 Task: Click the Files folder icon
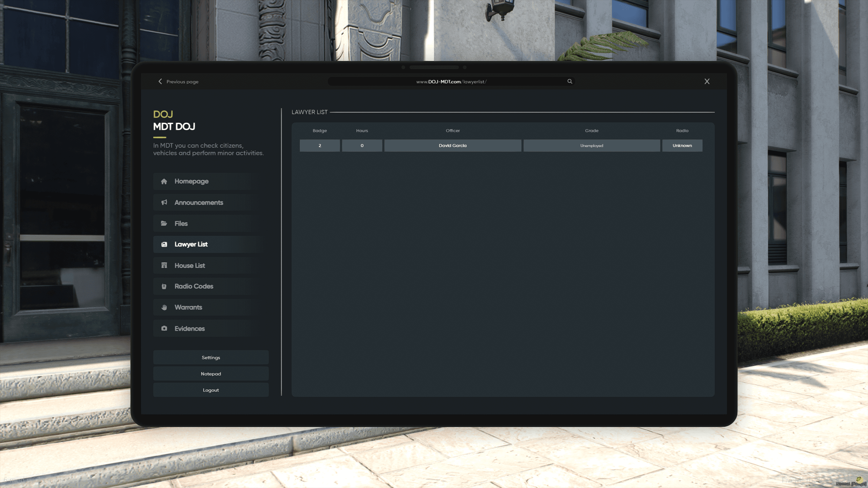[x=164, y=223]
